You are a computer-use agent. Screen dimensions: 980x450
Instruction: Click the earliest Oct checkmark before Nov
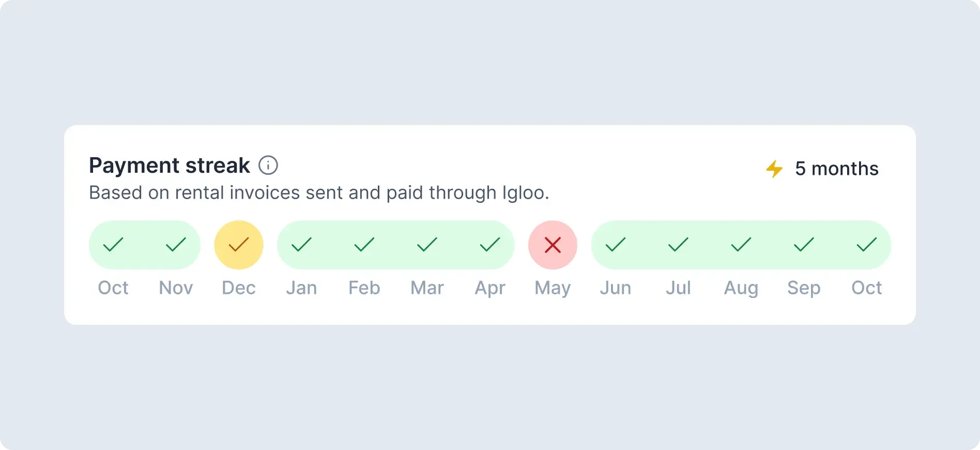(x=113, y=245)
